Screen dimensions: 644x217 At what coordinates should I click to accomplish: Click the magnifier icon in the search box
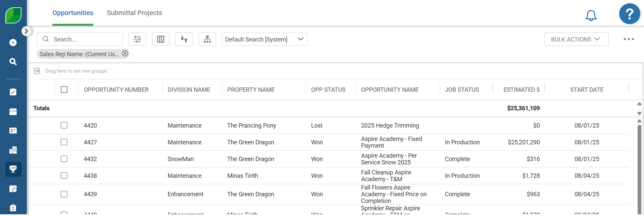pos(46,39)
